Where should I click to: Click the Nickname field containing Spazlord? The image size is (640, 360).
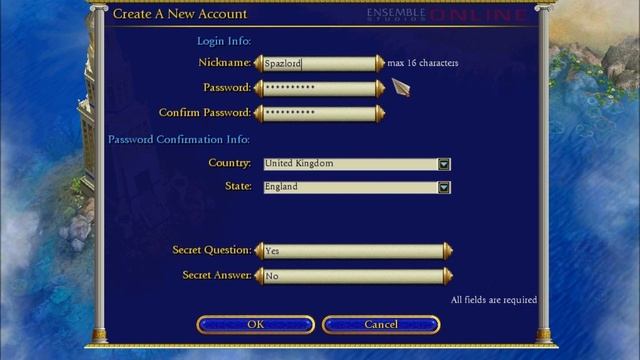point(319,63)
